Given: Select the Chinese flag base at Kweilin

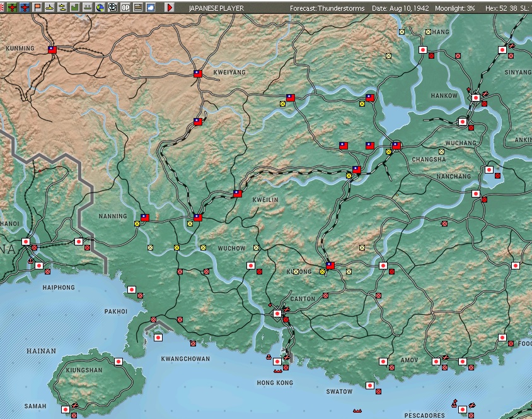Looking at the screenshot, I should 238,194.
